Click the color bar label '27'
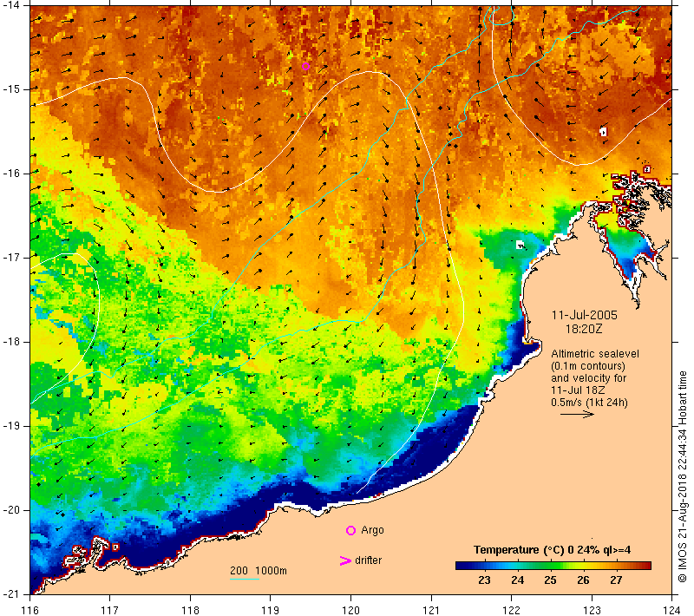 616,580
